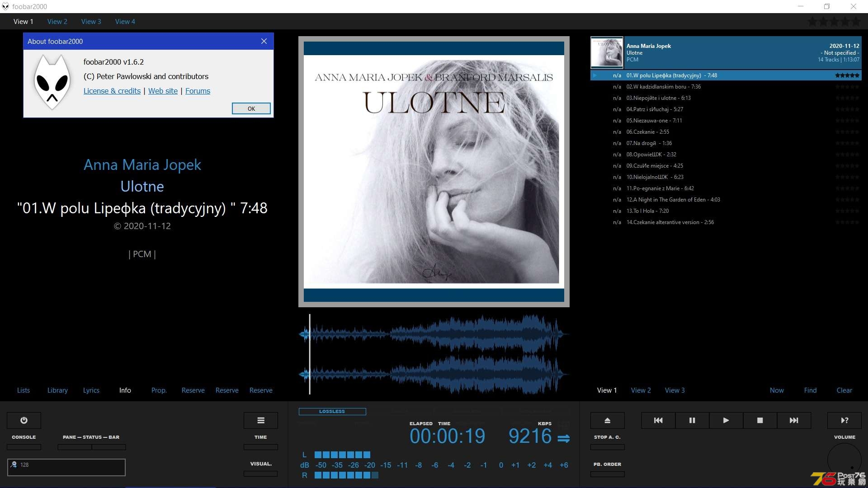Open the Forums link
The height and width of the screenshot is (488, 868).
[198, 91]
